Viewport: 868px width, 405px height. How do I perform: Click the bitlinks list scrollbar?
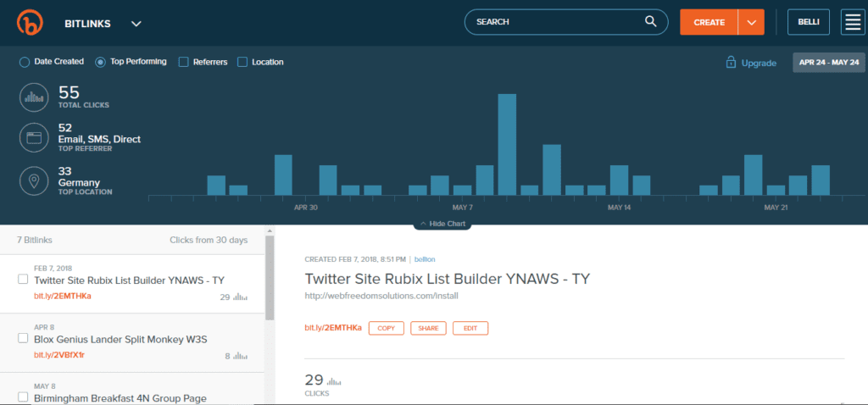coord(270,279)
